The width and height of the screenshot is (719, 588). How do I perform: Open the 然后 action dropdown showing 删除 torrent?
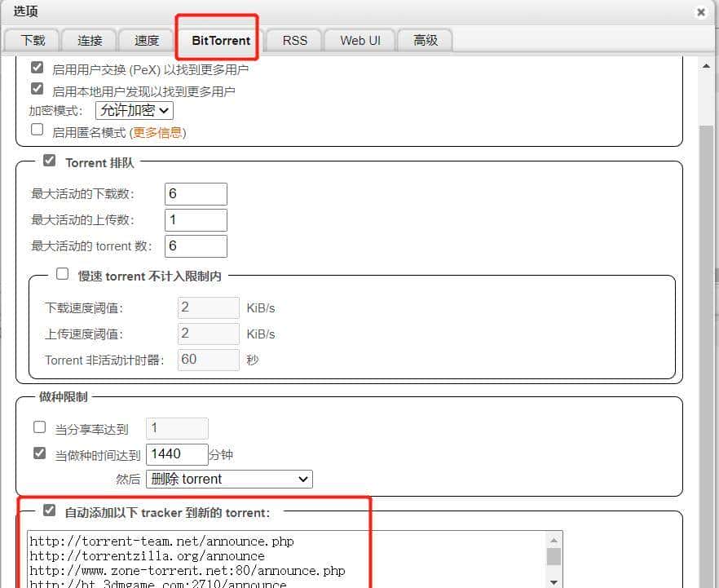[x=229, y=479]
